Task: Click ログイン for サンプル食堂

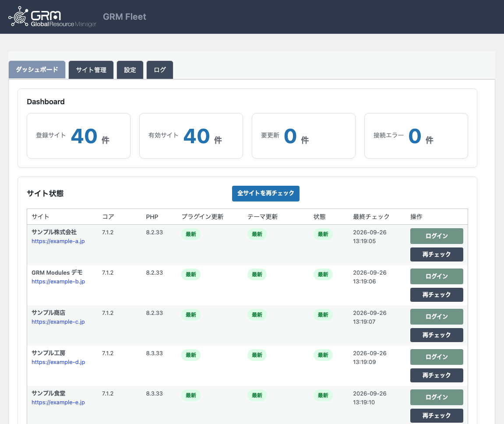Action: (437, 397)
